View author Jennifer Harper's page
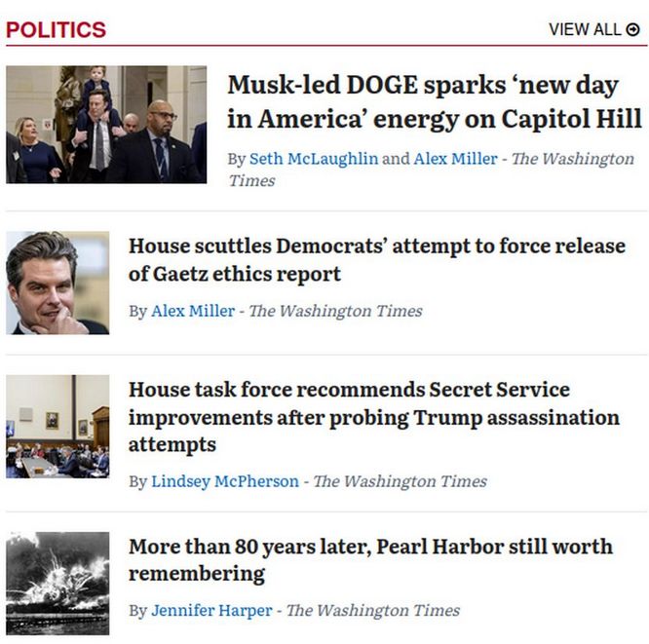The height and width of the screenshot is (644, 649). tap(211, 611)
